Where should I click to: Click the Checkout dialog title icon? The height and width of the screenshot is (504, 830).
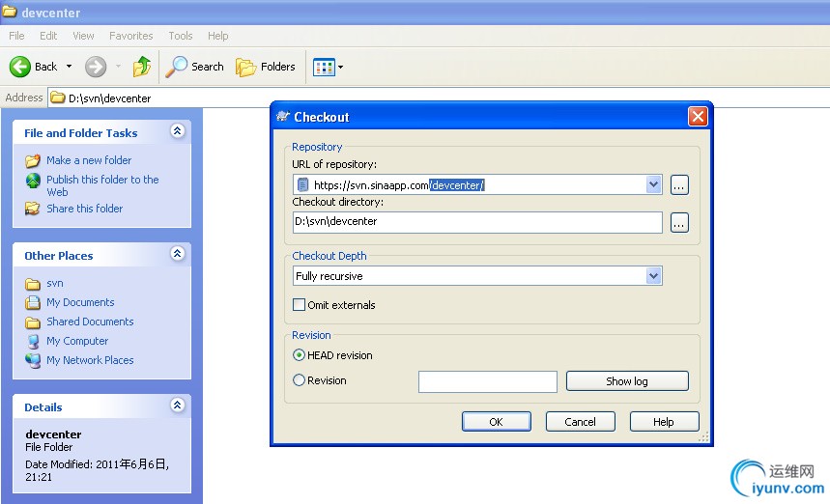(x=283, y=116)
